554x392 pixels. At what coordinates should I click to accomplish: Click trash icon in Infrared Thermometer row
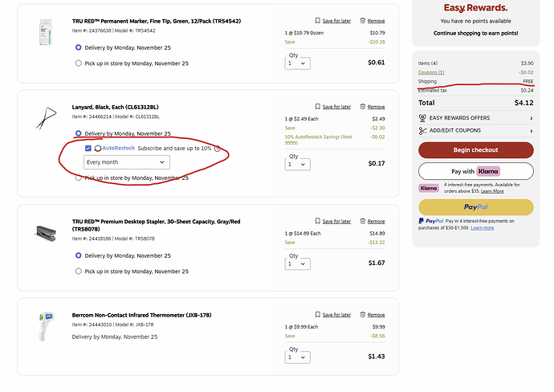[x=362, y=314]
